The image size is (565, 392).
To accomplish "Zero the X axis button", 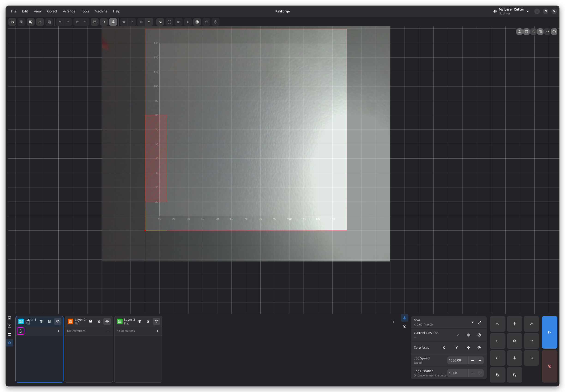I will [444, 347].
